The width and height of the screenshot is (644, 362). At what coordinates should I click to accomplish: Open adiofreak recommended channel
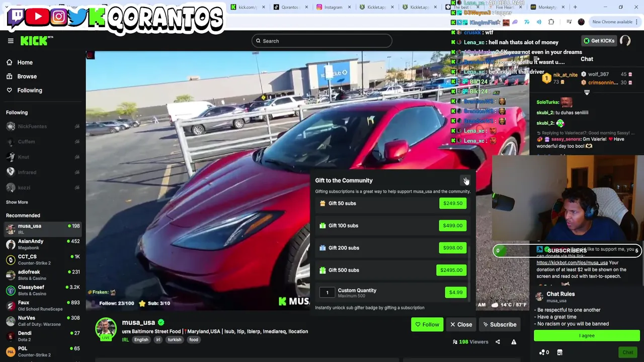[43, 275]
